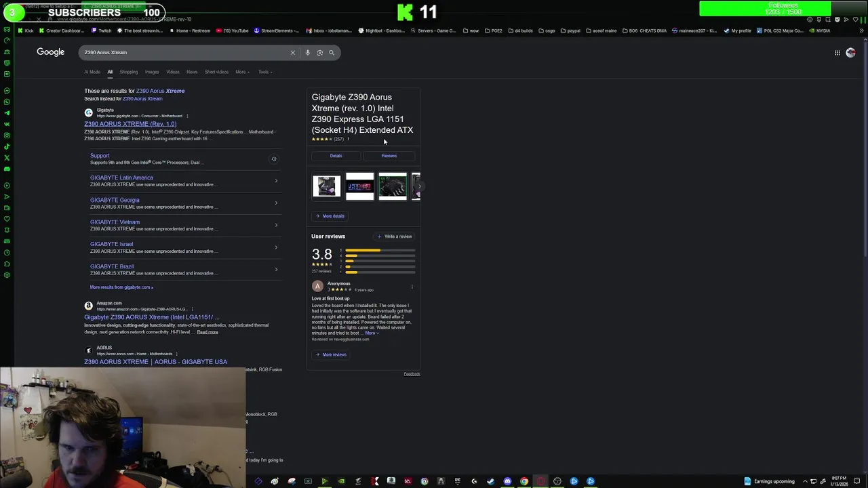868x488 pixels.
Task: Open OBS Studio from the taskbar
Action: coord(557,481)
